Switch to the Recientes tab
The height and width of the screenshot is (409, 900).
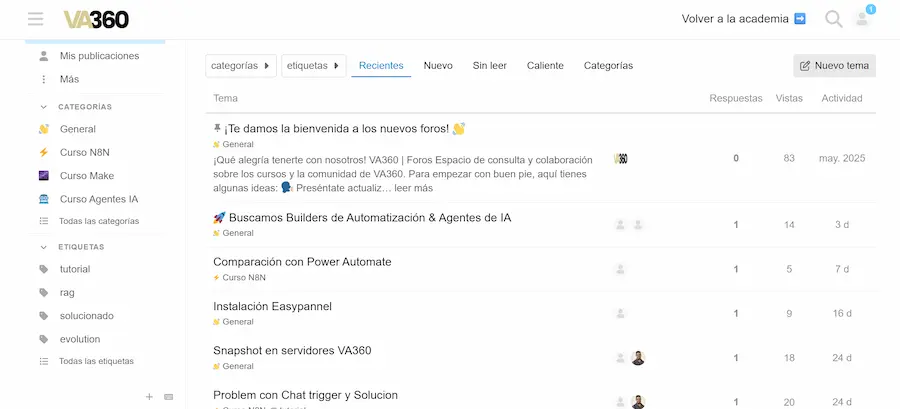pyautogui.click(x=381, y=65)
